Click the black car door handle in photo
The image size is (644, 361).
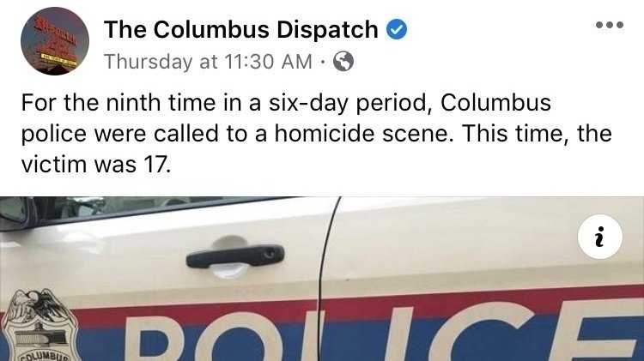click(235, 256)
